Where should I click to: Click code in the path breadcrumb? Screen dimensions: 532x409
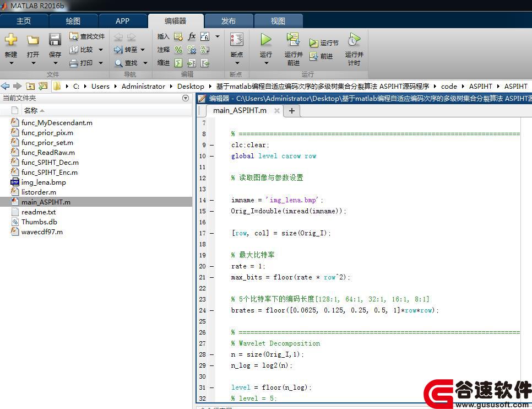coord(449,87)
